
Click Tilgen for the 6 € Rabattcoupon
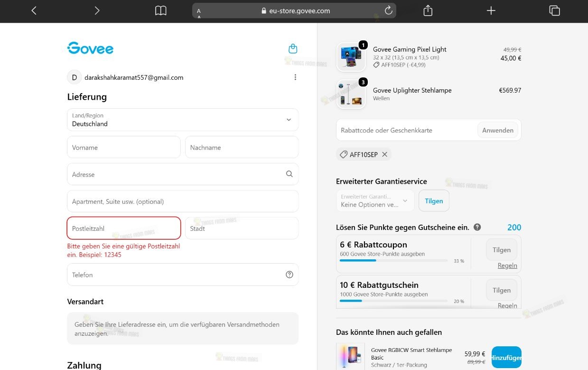(x=502, y=250)
